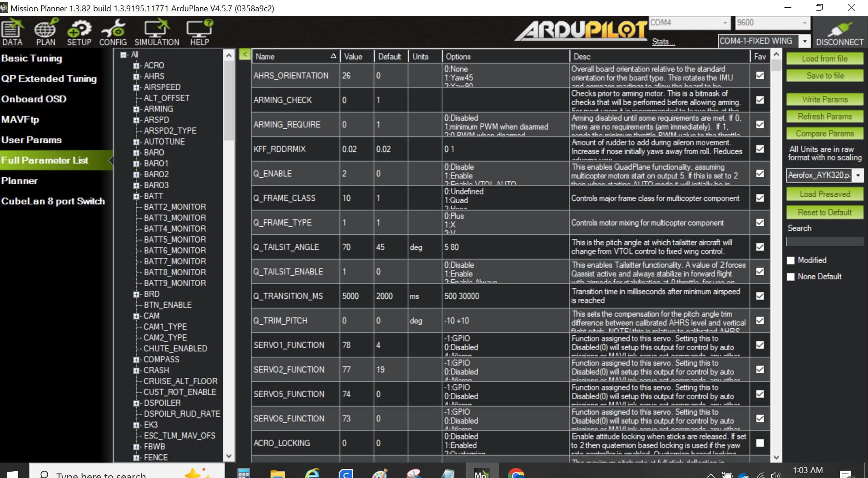The width and height of the screenshot is (868, 478).
Task: Switch to QP Extended Tuning page
Action: pyautogui.click(x=49, y=78)
